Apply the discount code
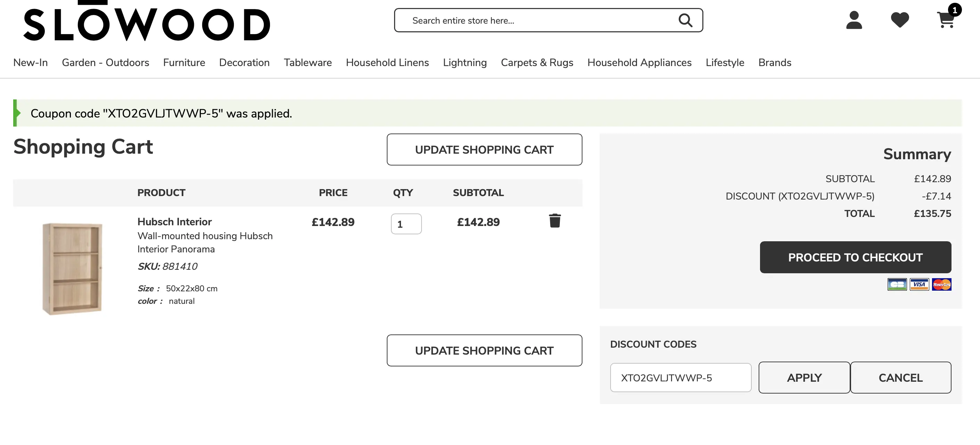 click(x=804, y=378)
